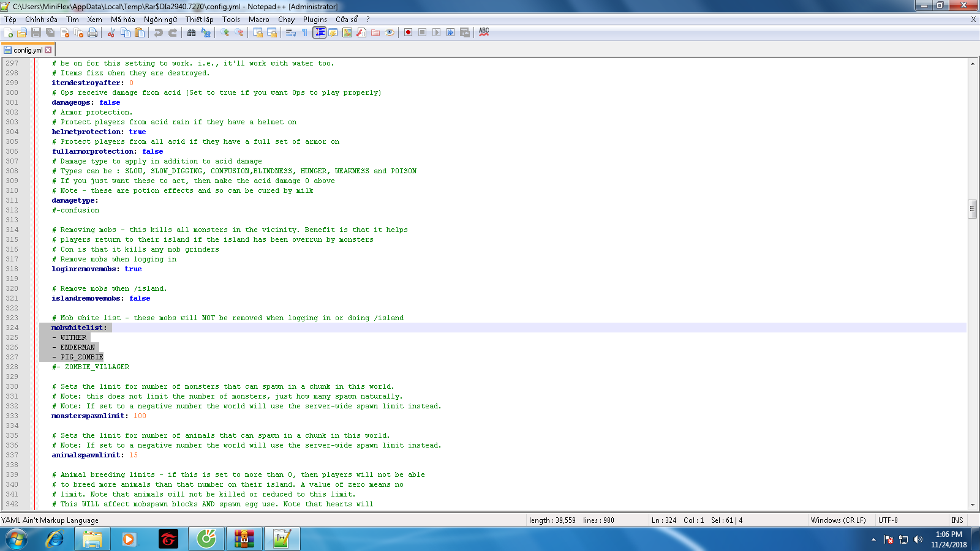Click the '#- ZOMBIE_VILLAGER' line
Viewport: 980px width, 551px height.
tap(91, 367)
